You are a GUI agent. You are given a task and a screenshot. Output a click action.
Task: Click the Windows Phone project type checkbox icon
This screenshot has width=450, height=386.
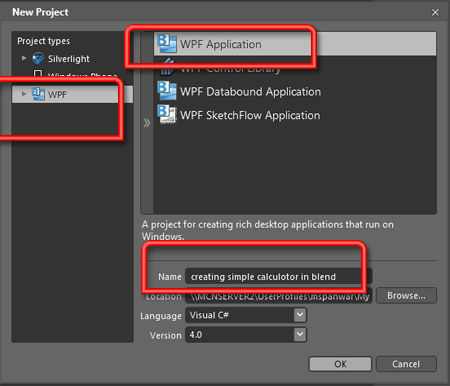coord(38,74)
